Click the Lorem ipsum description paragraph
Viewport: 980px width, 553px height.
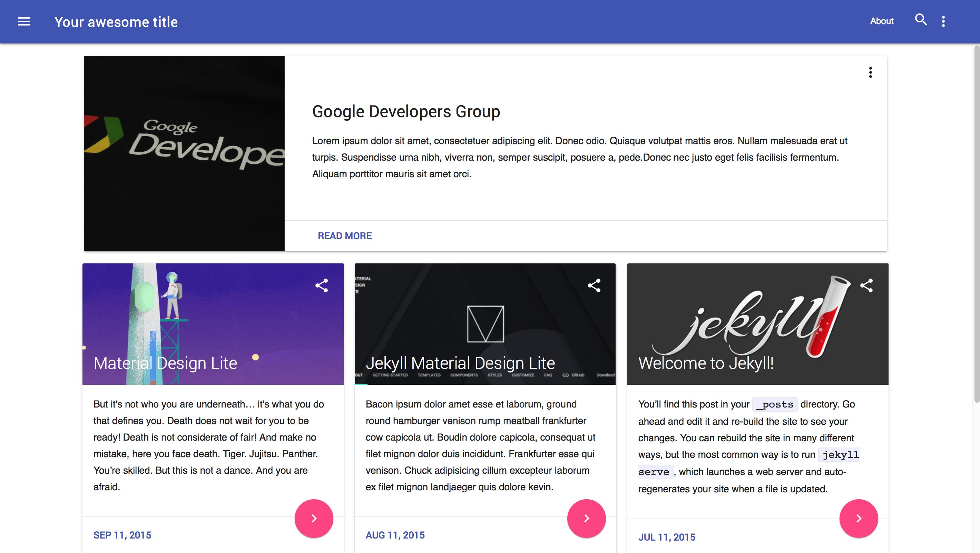(580, 157)
